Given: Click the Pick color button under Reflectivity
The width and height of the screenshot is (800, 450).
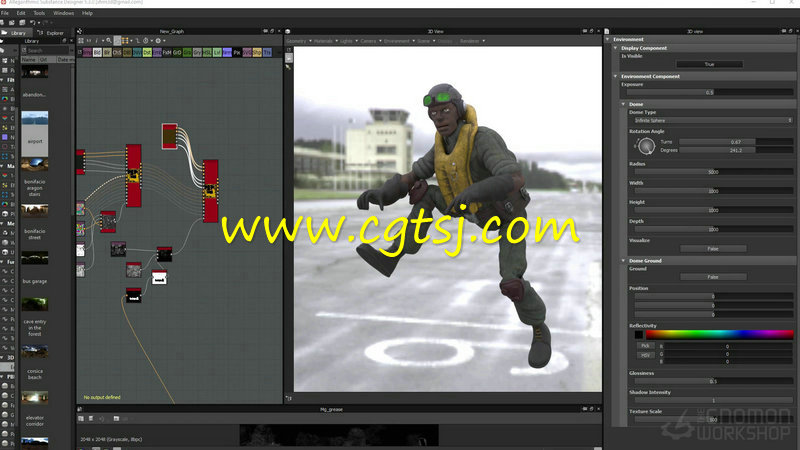Looking at the screenshot, I should point(645,346).
